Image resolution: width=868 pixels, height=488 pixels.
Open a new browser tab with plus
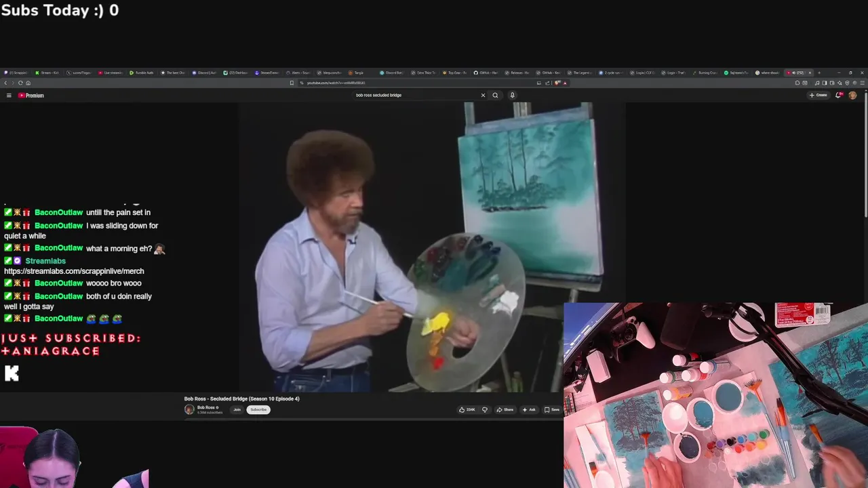click(819, 73)
